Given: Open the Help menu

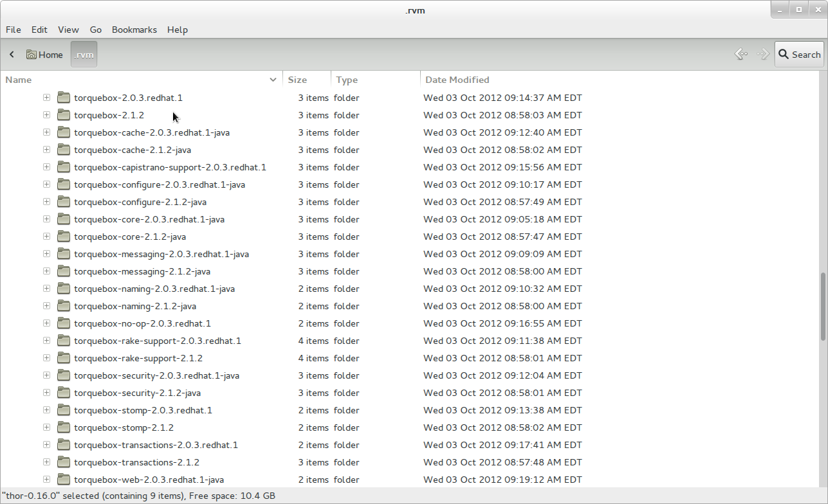Looking at the screenshot, I should click(x=178, y=30).
